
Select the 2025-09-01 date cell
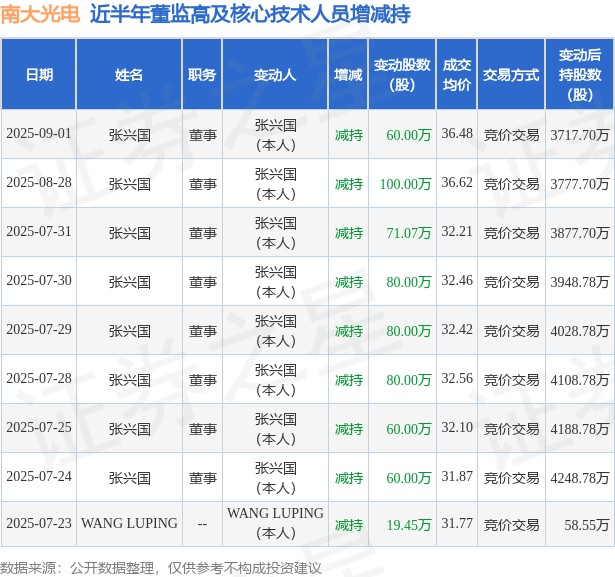pyautogui.click(x=39, y=134)
